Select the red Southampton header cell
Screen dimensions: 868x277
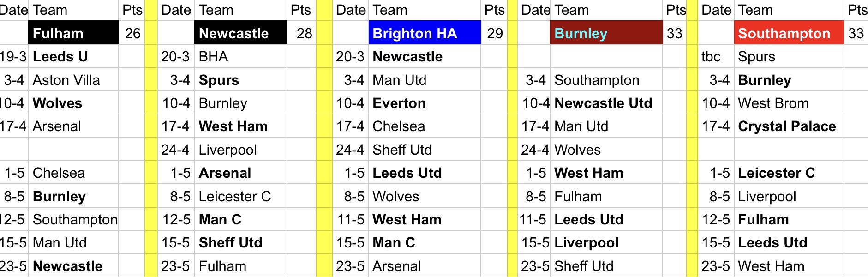pos(789,33)
